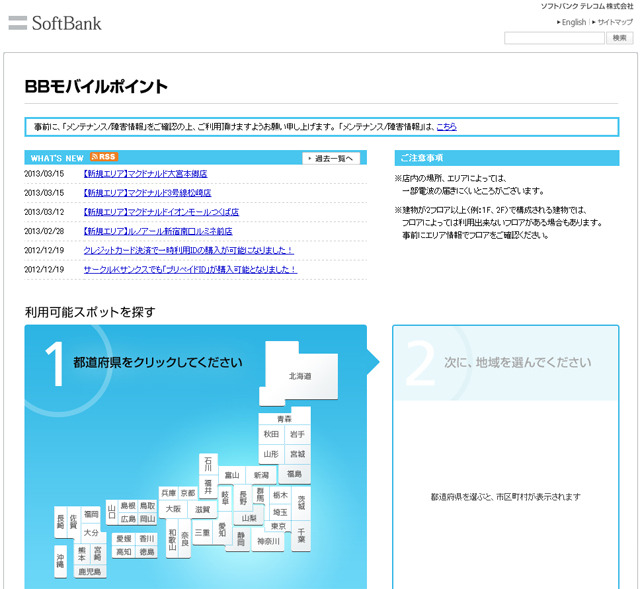The height and width of the screenshot is (589, 640).
Task: Select 山口 prefecture tile
Action: [112, 512]
